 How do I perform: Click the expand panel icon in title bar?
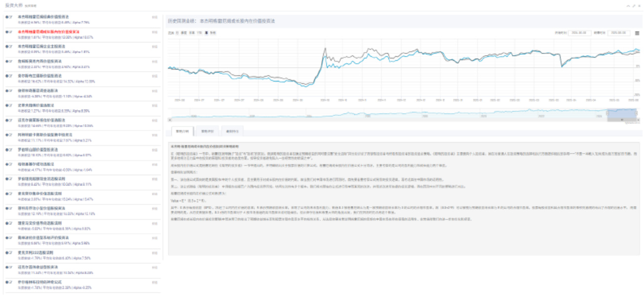pos(634,5)
